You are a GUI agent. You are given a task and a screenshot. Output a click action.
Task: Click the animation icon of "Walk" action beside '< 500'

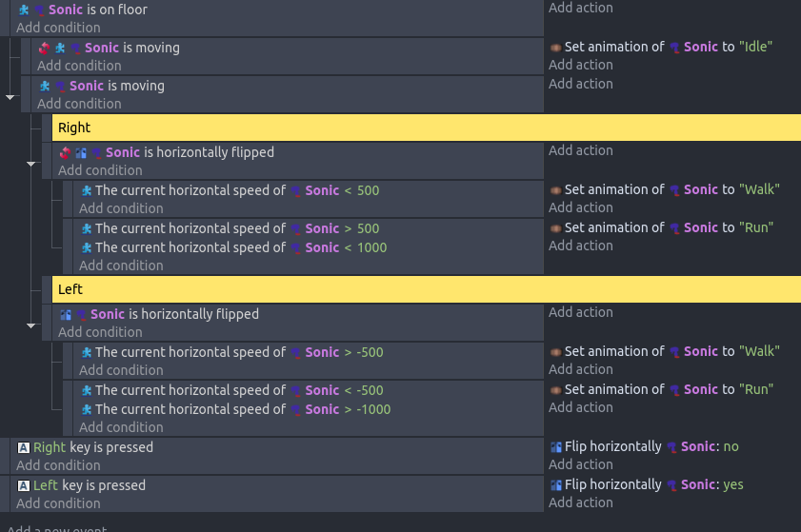pos(556,190)
